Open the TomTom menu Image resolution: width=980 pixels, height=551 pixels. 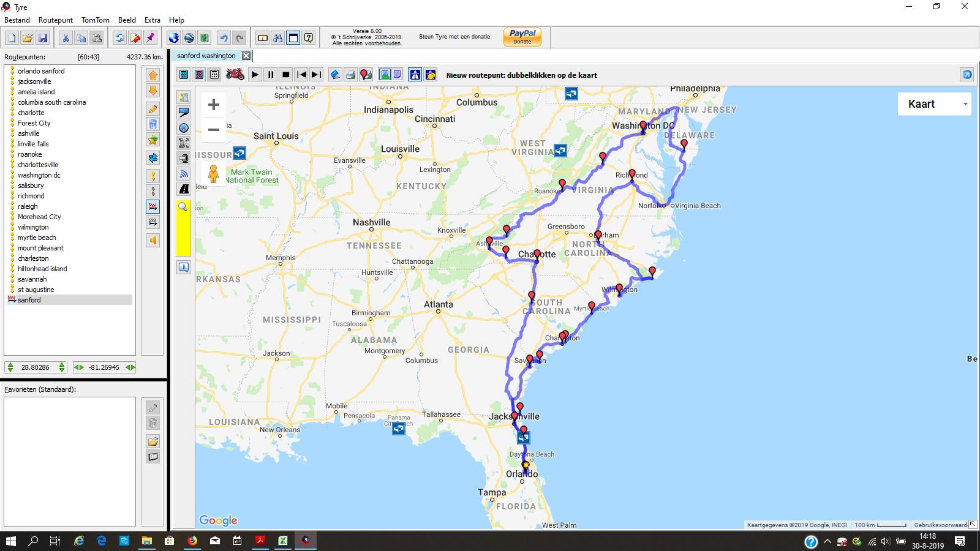(96, 20)
